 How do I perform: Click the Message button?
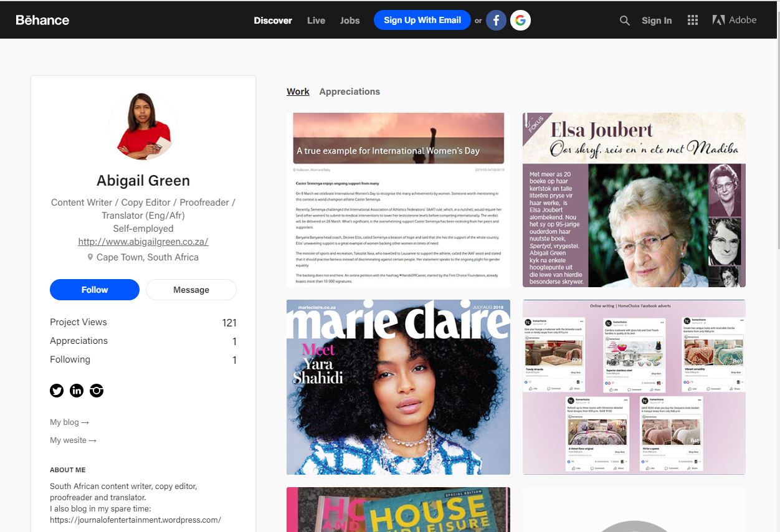click(191, 290)
